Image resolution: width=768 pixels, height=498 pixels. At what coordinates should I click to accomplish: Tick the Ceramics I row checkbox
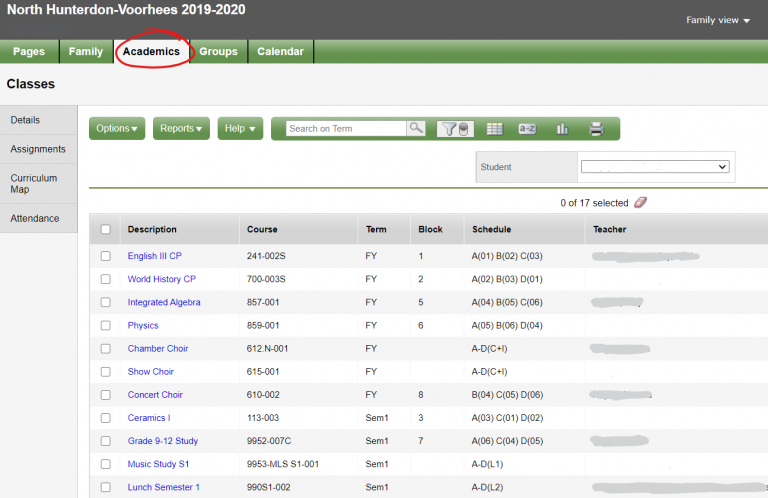[x=106, y=418]
